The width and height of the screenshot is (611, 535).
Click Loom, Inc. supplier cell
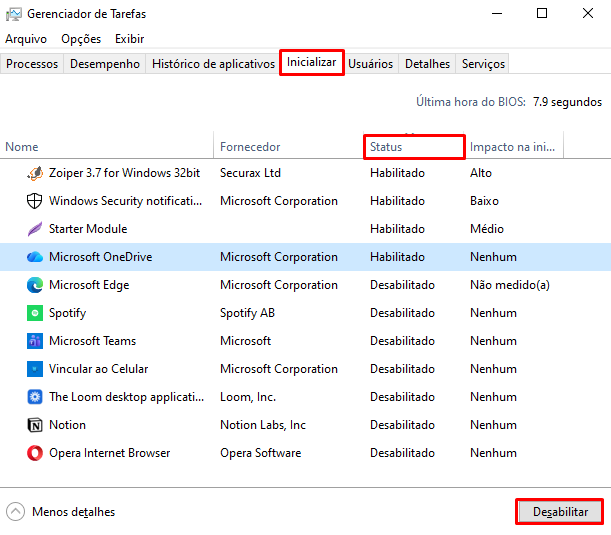[x=248, y=397]
